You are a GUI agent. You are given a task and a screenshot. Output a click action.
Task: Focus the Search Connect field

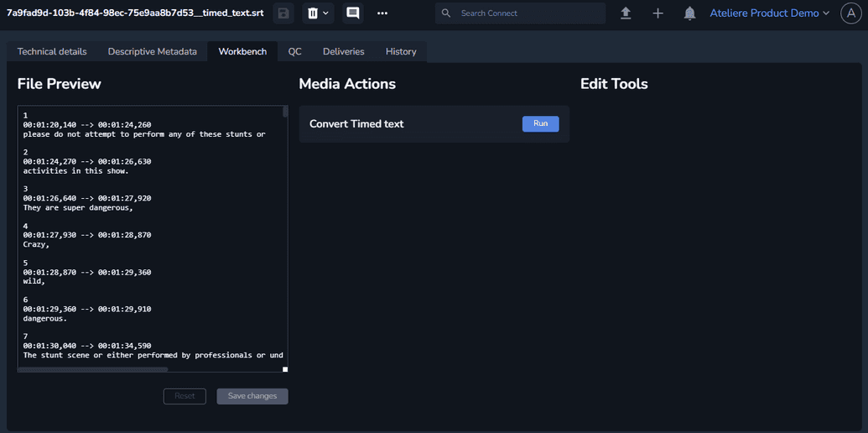point(520,13)
